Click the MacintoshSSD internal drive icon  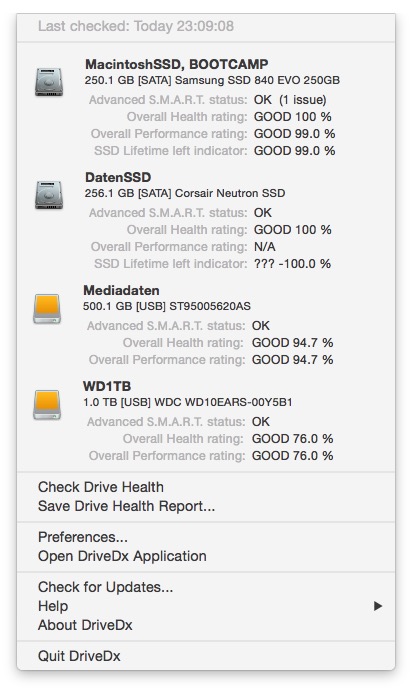[x=49, y=82]
